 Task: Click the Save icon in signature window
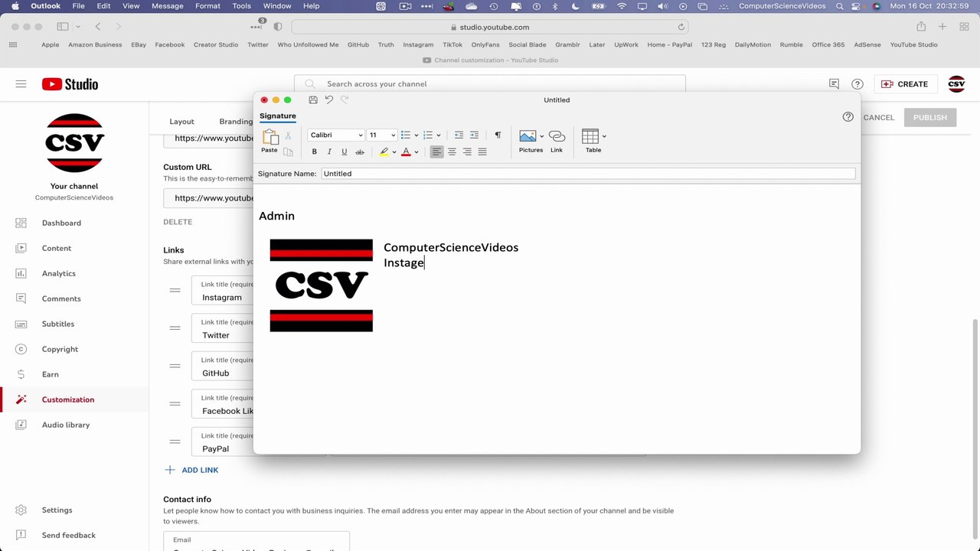[x=313, y=99]
